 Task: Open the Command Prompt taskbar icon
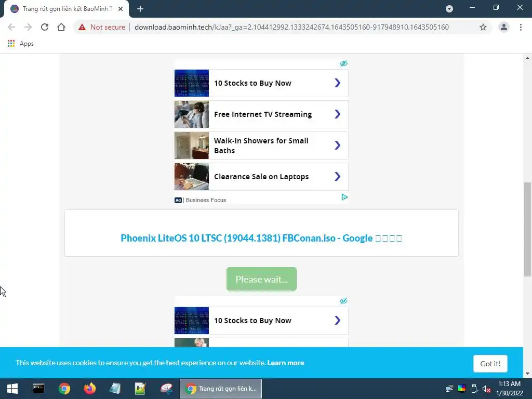pyautogui.click(x=38, y=389)
